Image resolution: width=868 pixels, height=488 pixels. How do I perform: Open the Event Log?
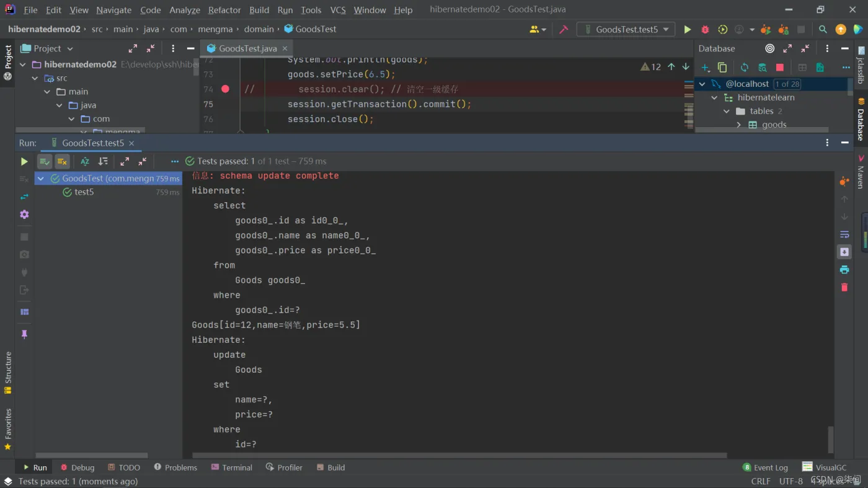point(765,468)
